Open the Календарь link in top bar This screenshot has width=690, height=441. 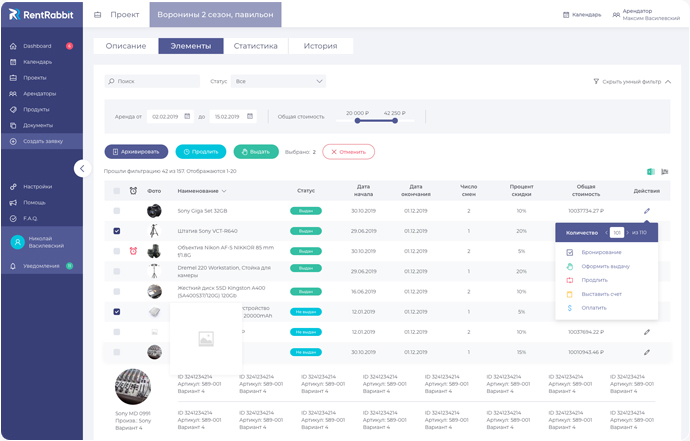click(x=582, y=15)
